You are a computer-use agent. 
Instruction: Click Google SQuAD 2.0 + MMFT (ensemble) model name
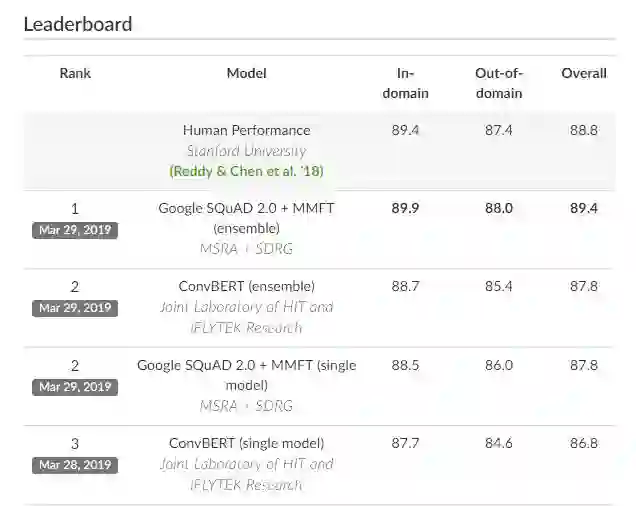pyautogui.click(x=246, y=218)
